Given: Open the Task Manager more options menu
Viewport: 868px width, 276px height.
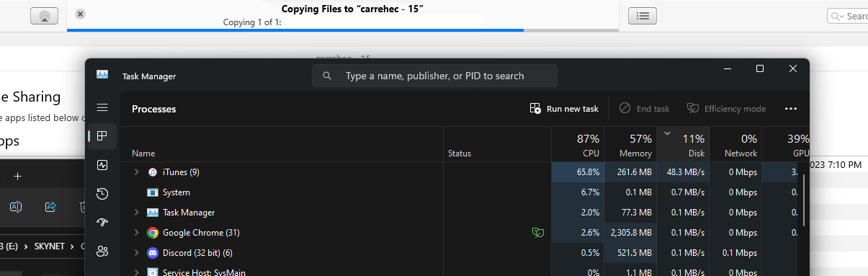Looking at the screenshot, I should [x=791, y=109].
